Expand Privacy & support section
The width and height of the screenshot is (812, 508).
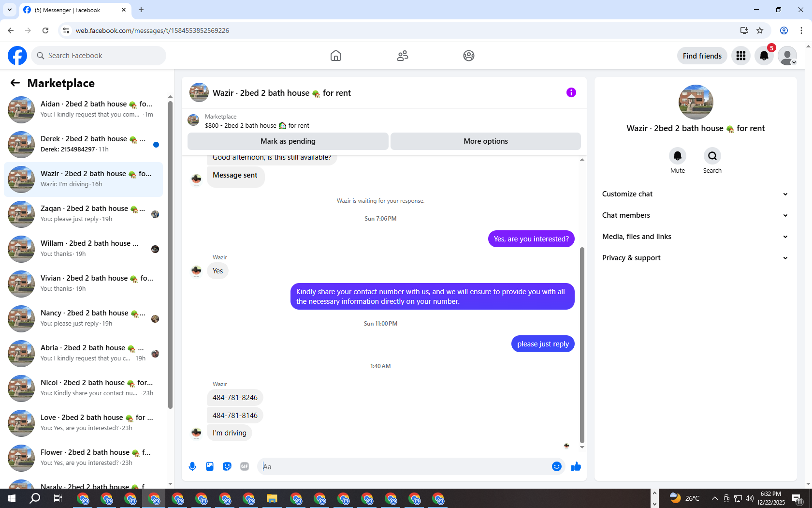[695, 258]
